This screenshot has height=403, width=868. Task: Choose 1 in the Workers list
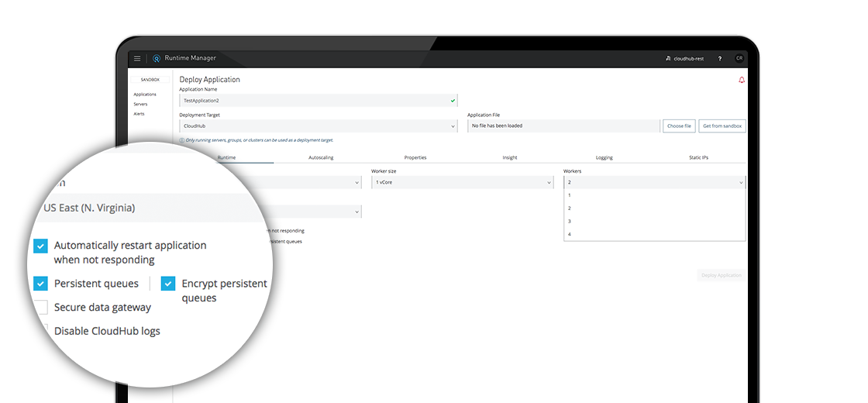click(x=654, y=195)
